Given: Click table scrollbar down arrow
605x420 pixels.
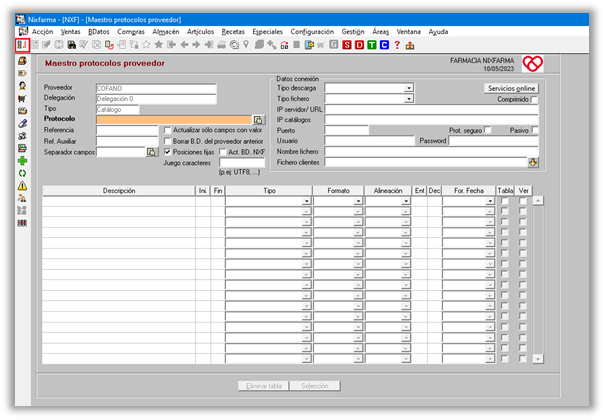Looking at the screenshot, I should tap(538, 359).
